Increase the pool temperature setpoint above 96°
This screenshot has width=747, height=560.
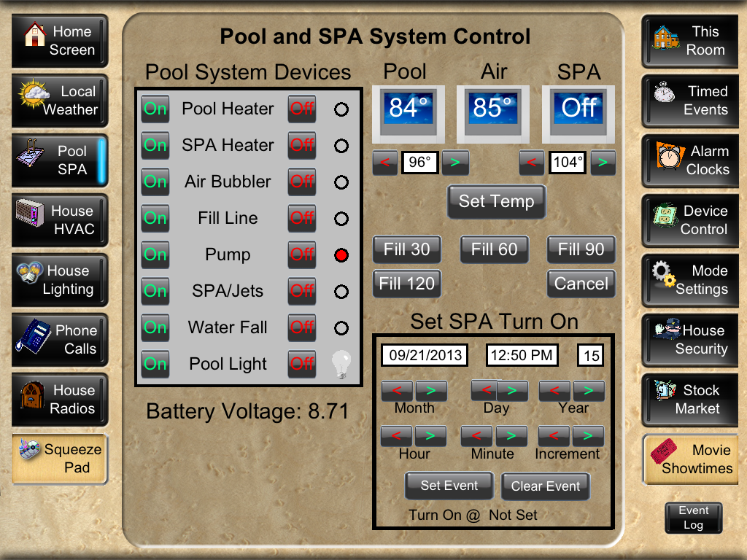point(455,163)
